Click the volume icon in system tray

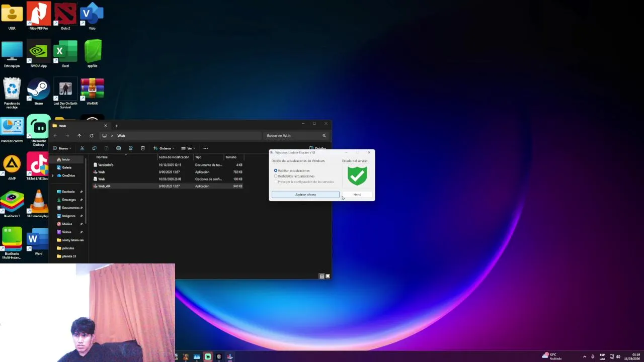click(x=618, y=356)
